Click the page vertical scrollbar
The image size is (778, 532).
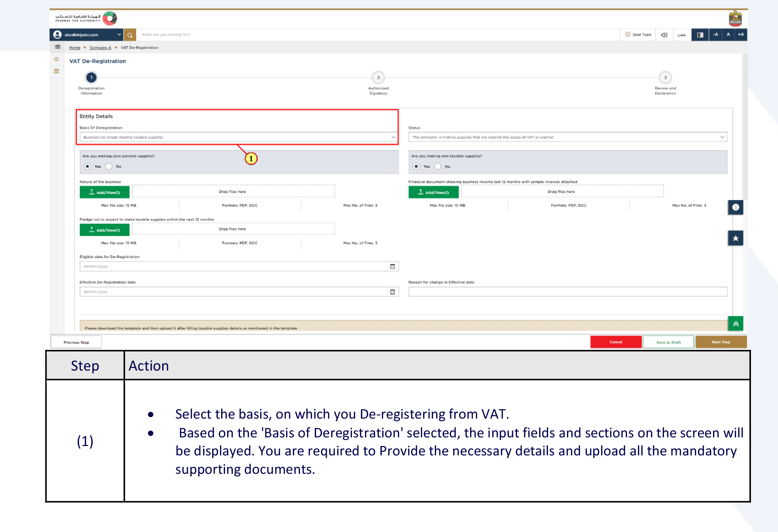click(x=745, y=128)
